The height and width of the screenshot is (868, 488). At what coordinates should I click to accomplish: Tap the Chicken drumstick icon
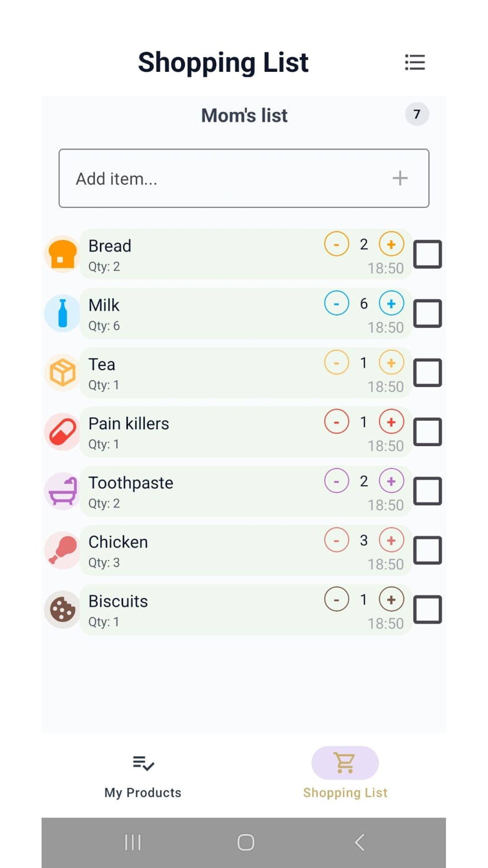(x=62, y=550)
